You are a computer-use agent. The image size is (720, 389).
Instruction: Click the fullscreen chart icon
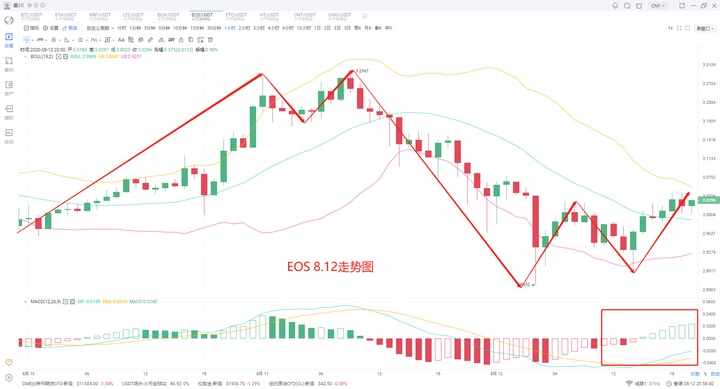click(x=679, y=28)
